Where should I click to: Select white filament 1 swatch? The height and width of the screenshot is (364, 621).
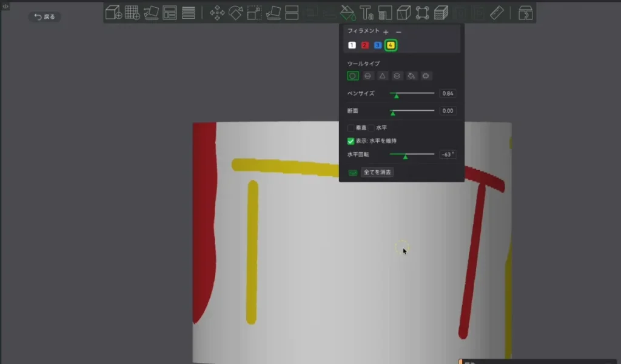click(x=352, y=45)
